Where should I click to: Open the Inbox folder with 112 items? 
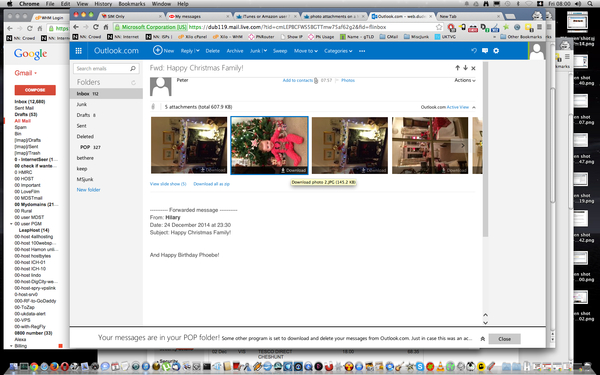(x=106, y=94)
